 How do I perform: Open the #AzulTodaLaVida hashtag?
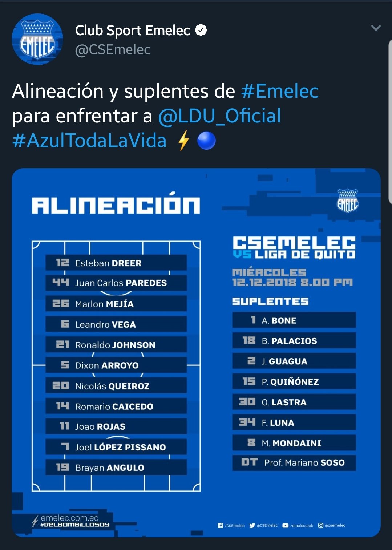tap(89, 141)
